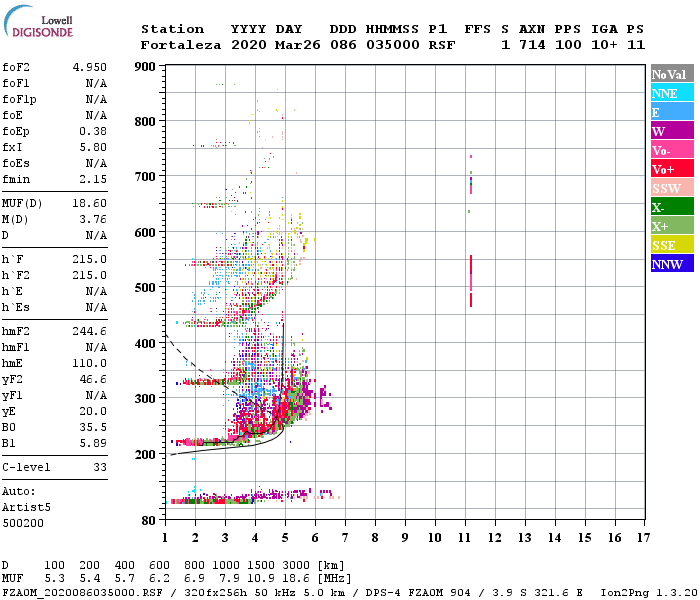Click the Artist5 text
Image resolution: width=700 pixels, height=600 pixels.
click(26, 508)
